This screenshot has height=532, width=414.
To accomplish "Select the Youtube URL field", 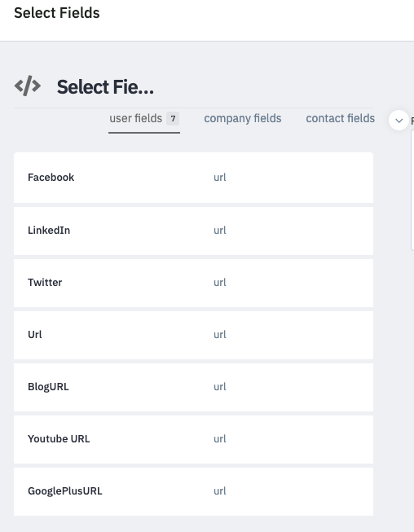I will (x=193, y=439).
